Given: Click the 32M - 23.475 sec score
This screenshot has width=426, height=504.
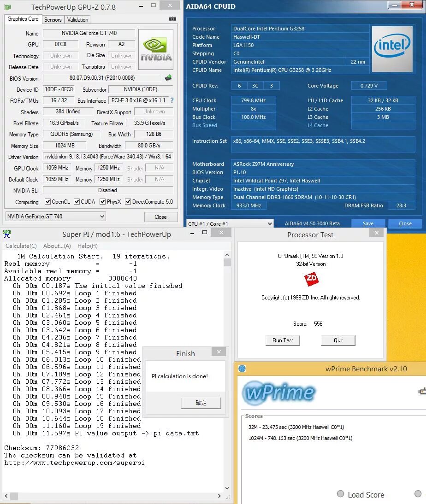Looking at the screenshot, I should pyautogui.click(x=296, y=427).
